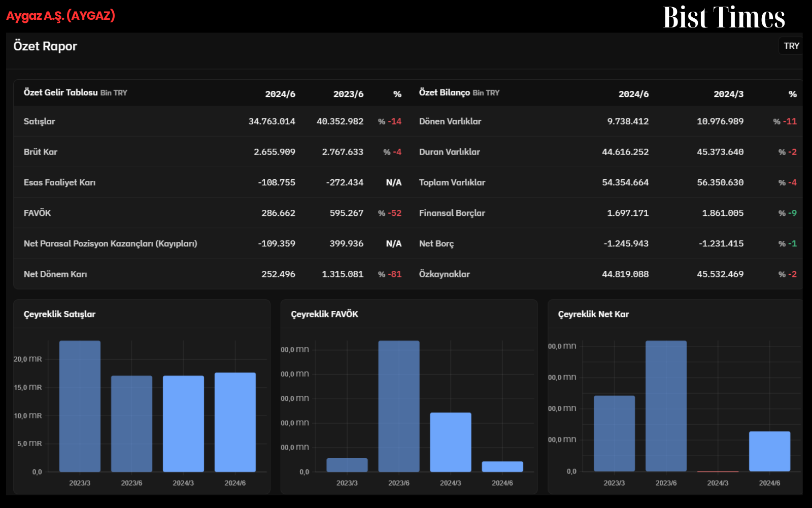Click Brüt Kar value 2.655.909
This screenshot has width=812, height=508.
(275, 152)
